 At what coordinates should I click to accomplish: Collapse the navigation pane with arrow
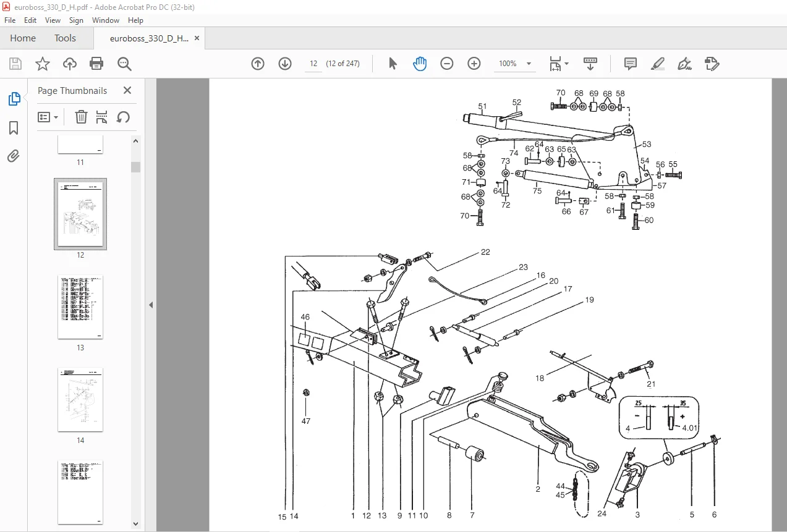(150, 305)
